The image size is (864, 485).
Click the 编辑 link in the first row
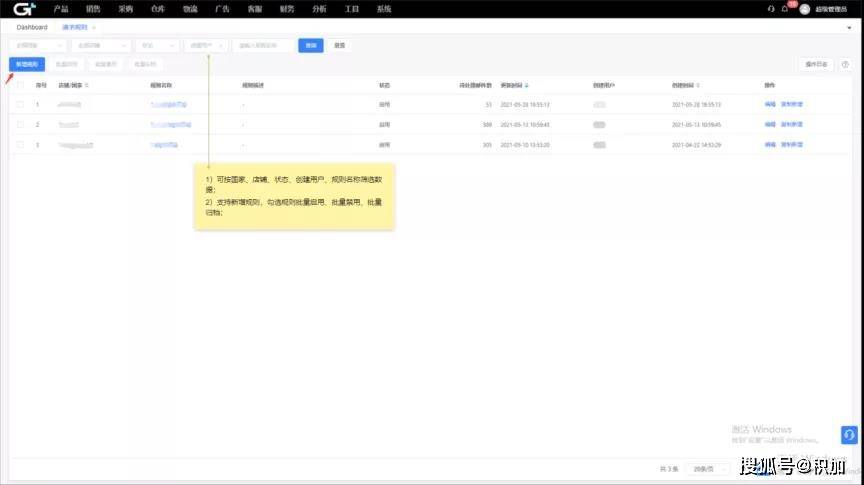(769, 104)
